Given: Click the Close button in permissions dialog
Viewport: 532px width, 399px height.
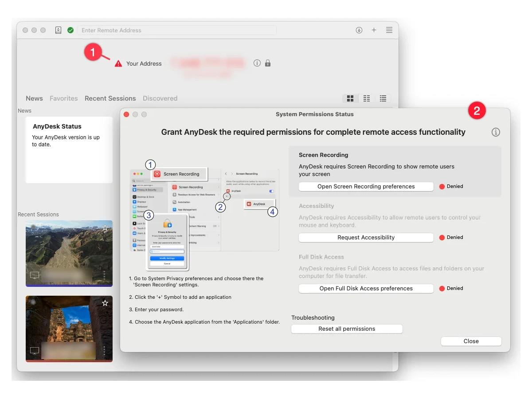Looking at the screenshot, I should pyautogui.click(x=471, y=341).
